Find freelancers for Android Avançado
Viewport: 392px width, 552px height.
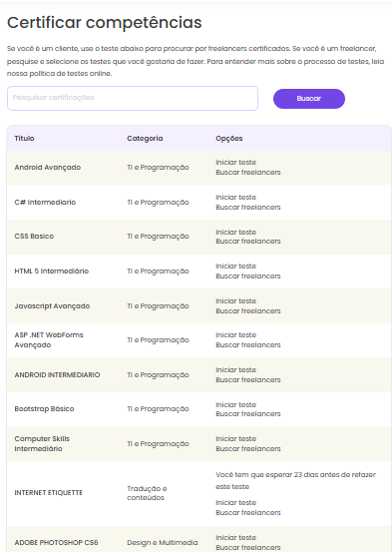248,172
